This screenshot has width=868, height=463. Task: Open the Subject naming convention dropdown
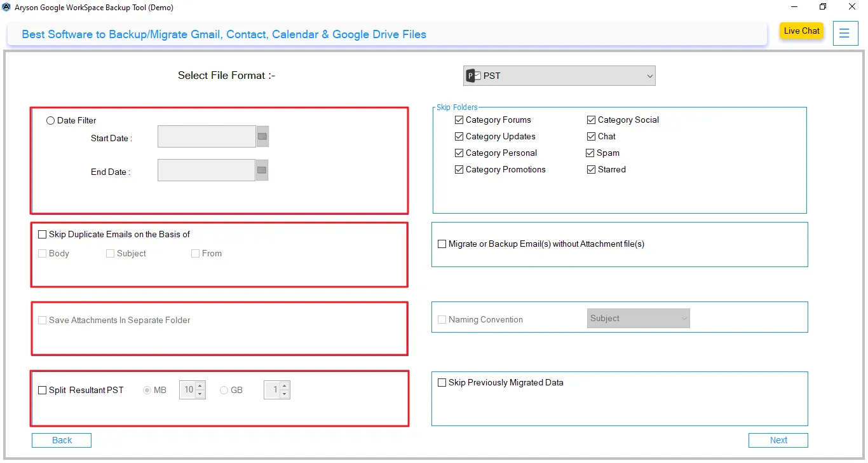tap(638, 319)
